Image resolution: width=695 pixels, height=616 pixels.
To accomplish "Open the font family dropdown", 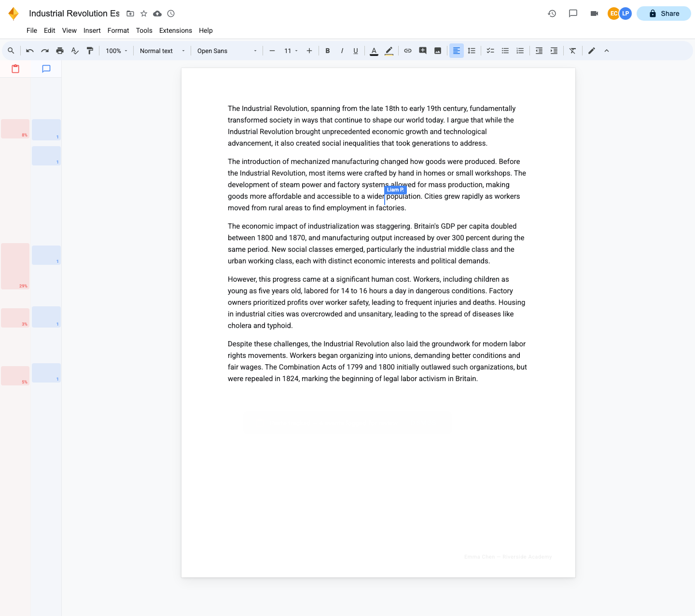I will click(x=227, y=51).
